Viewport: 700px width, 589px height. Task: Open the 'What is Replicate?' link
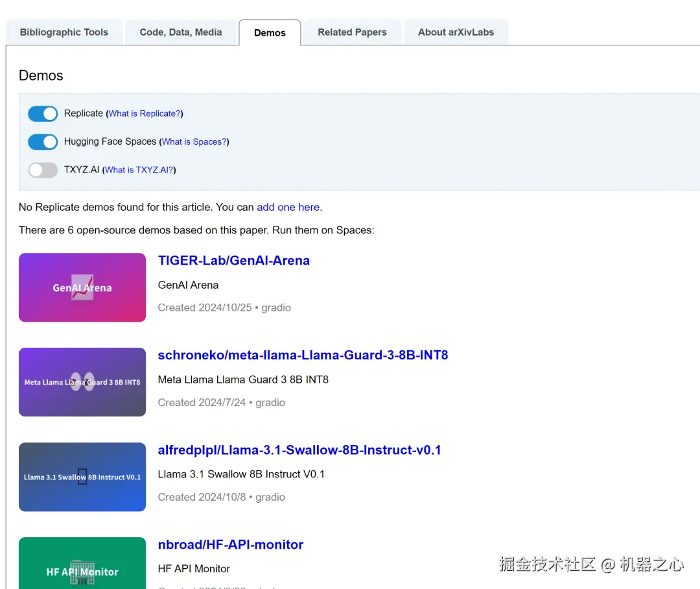coord(145,114)
